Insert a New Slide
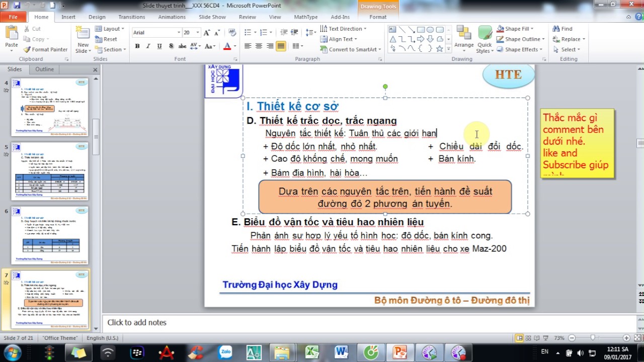The image size is (644, 362). tap(83, 39)
